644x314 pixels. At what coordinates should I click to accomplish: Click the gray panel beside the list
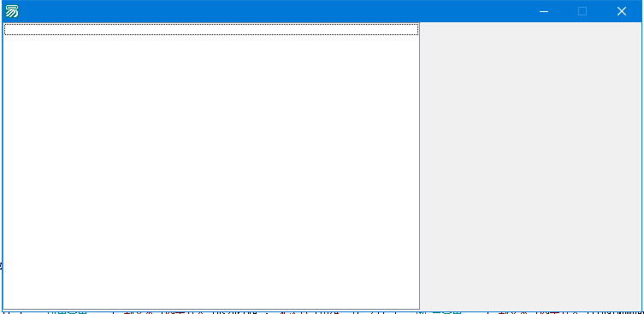[x=530, y=167]
